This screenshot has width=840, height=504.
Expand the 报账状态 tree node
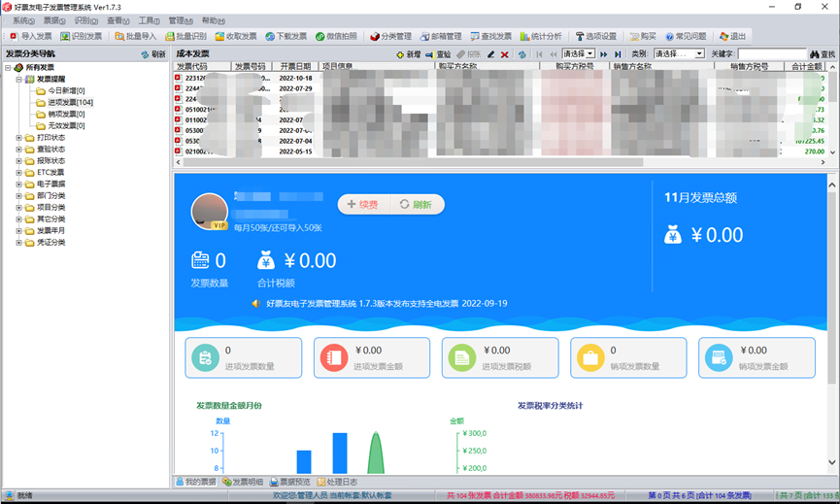[18, 161]
